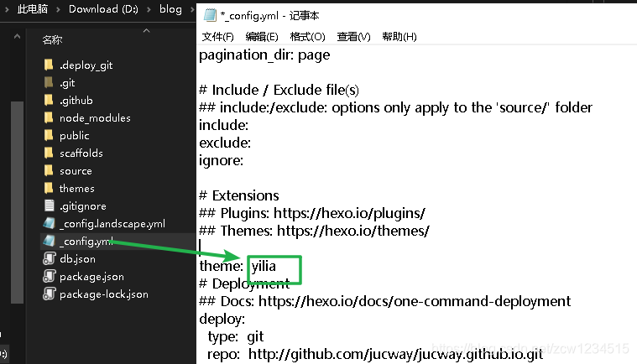Click the hexo.io/themes/ URL text
637x364 pixels.
[x=353, y=231]
